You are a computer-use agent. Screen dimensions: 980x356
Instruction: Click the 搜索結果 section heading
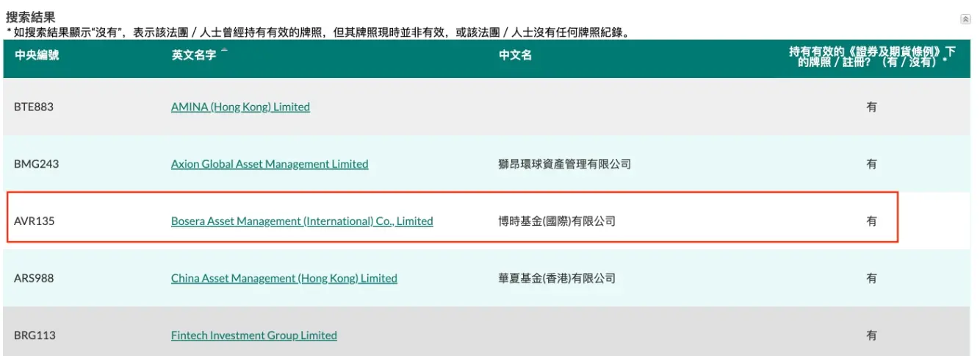pos(31,17)
